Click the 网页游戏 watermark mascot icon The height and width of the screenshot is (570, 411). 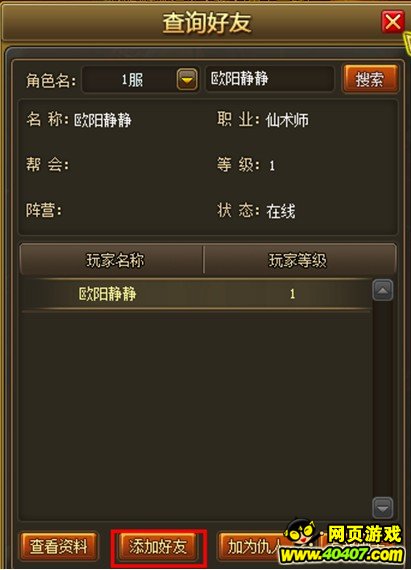click(x=303, y=533)
